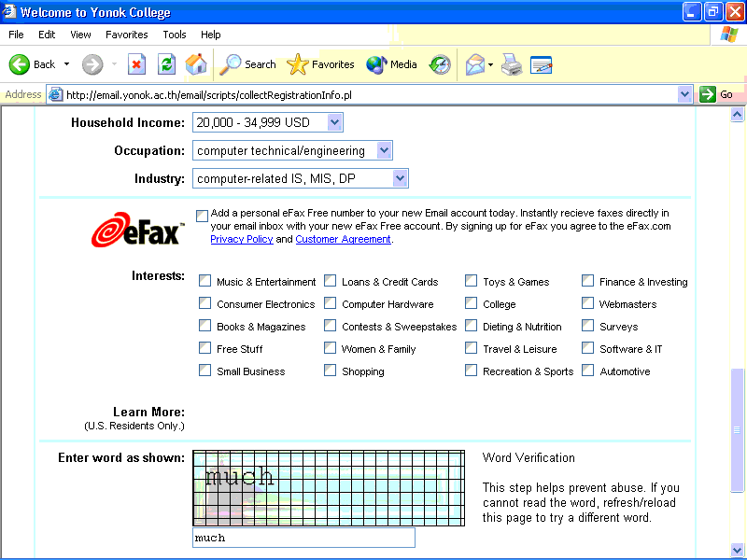Viewport: 747px width, 560px height.
Task: Click the Stop loading icon
Action: pyautogui.click(x=136, y=64)
